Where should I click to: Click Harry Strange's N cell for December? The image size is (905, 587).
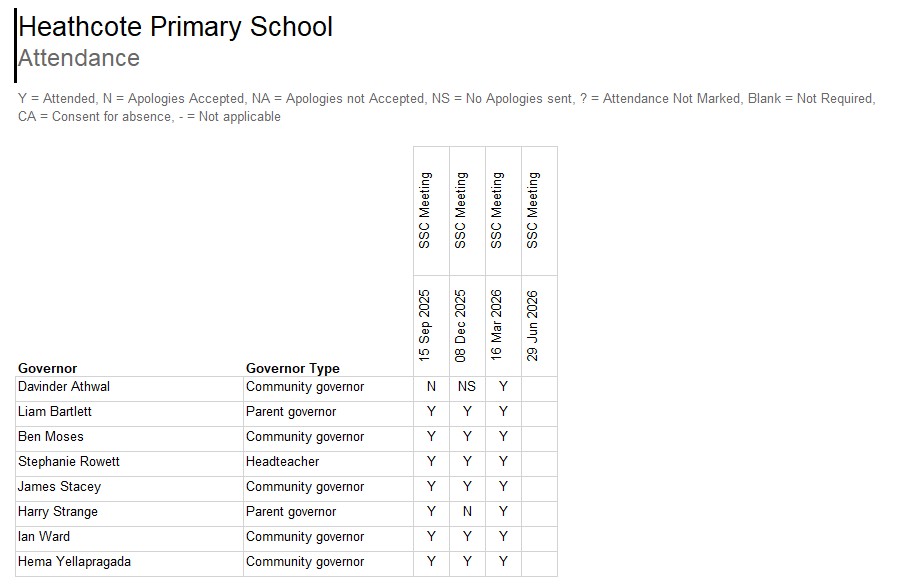click(467, 511)
